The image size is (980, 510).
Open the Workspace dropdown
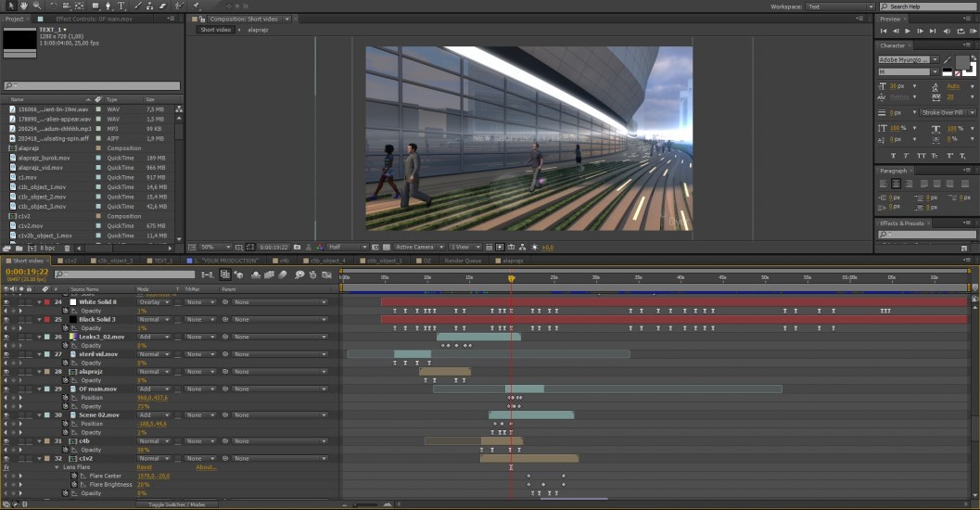pos(839,6)
